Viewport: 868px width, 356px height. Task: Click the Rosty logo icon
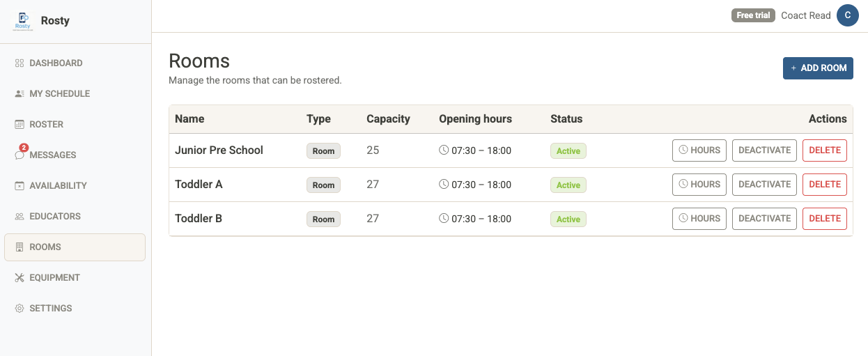tap(22, 21)
